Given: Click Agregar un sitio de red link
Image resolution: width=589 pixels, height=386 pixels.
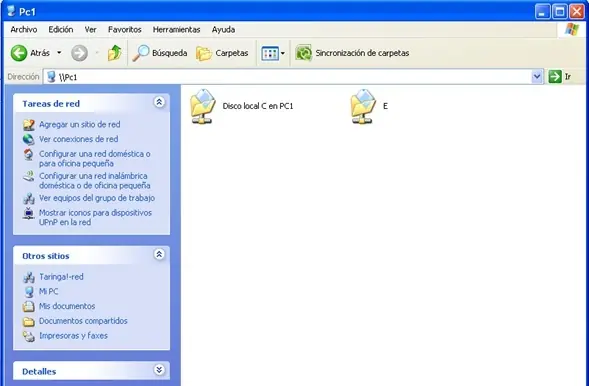Looking at the screenshot, I should point(80,124).
